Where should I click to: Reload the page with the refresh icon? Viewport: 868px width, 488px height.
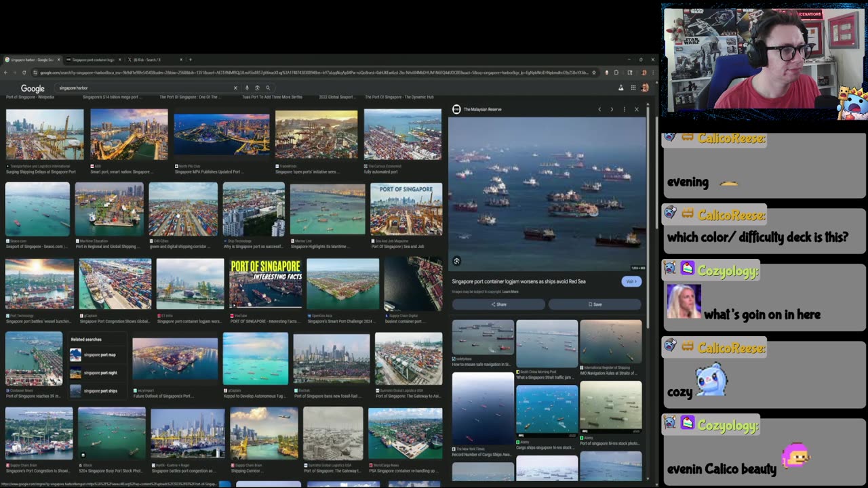click(x=24, y=73)
